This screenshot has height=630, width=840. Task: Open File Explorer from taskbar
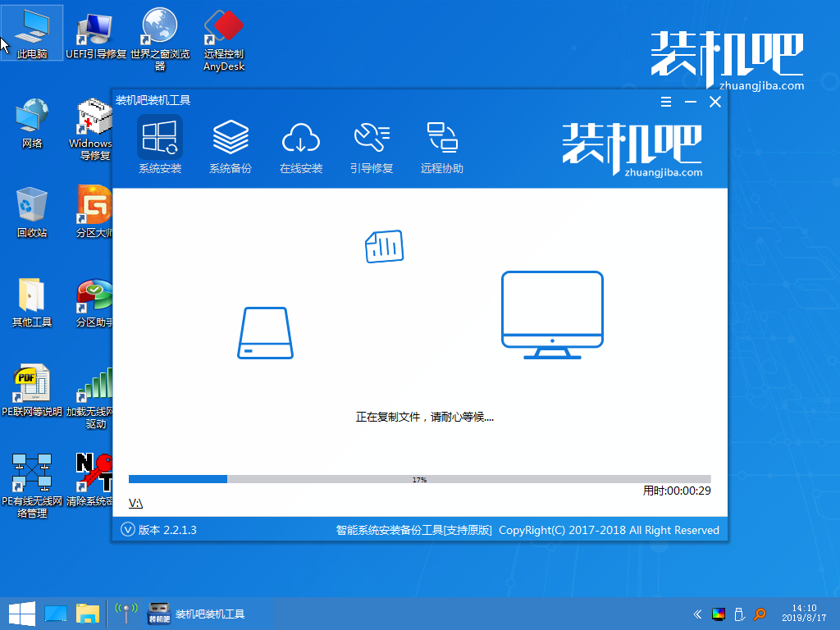click(88, 613)
